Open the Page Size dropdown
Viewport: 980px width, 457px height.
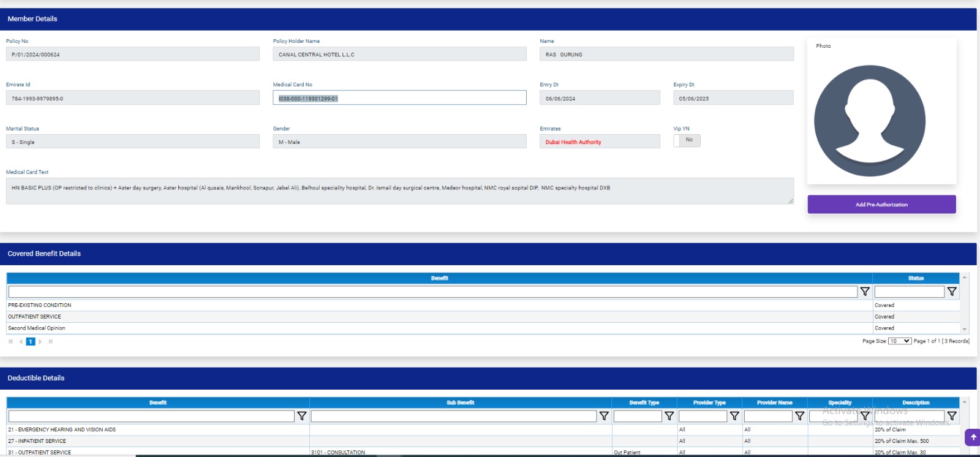(900, 341)
